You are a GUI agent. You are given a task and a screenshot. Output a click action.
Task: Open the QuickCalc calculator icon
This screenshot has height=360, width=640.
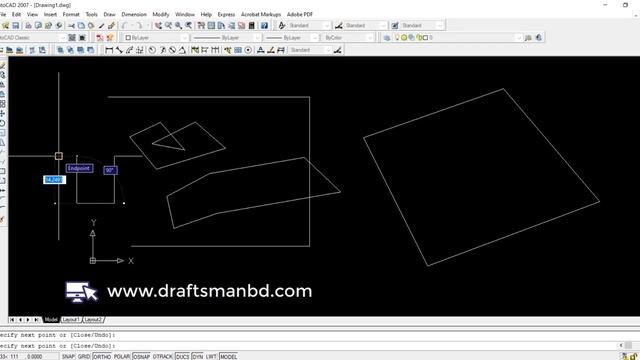point(251,25)
